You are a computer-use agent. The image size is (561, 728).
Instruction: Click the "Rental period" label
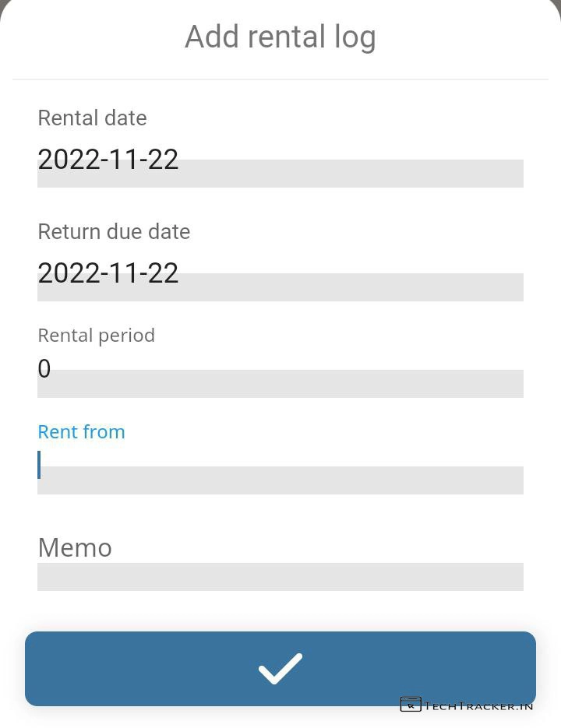[x=96, y=336]
